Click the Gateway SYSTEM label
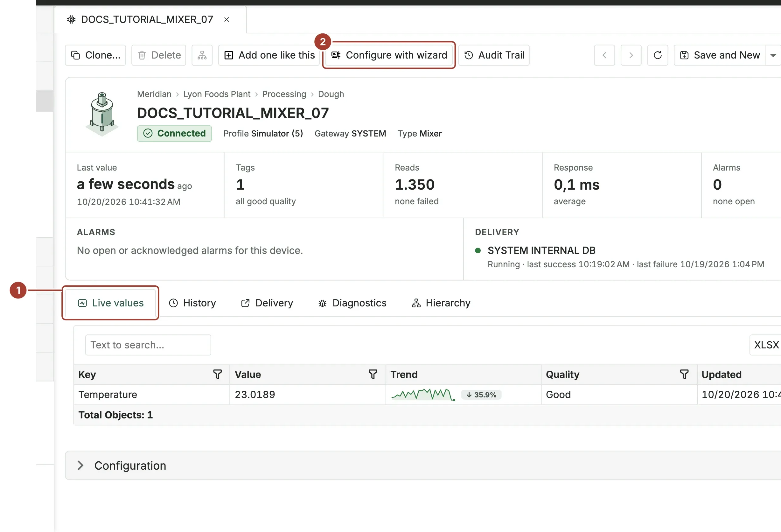 click(350, 133)
